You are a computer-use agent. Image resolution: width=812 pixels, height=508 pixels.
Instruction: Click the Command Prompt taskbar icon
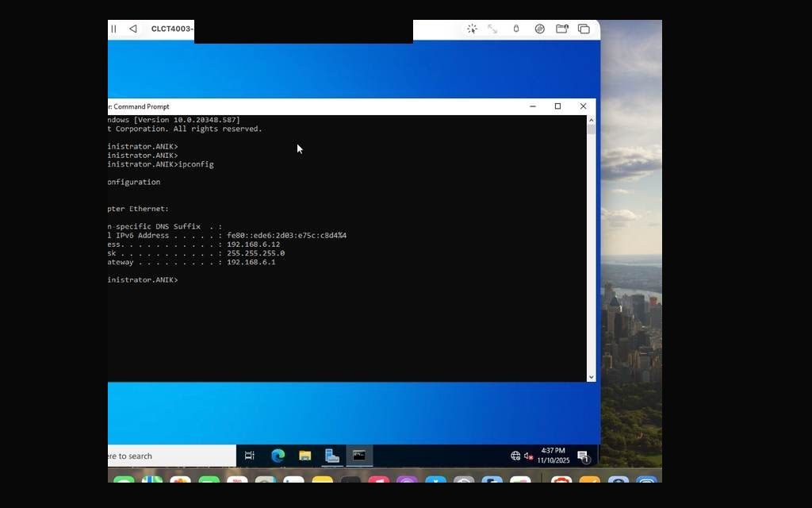(359, 456)
